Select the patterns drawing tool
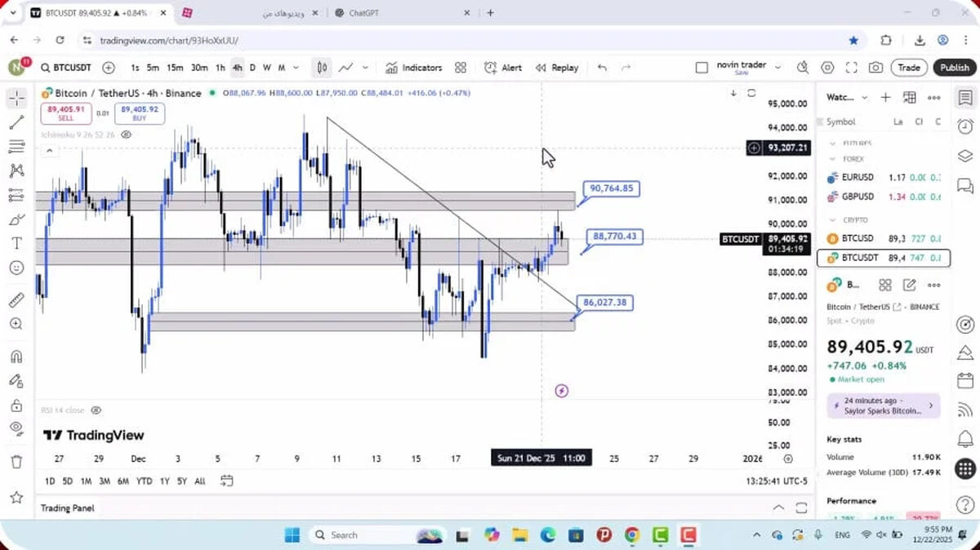 16,171
